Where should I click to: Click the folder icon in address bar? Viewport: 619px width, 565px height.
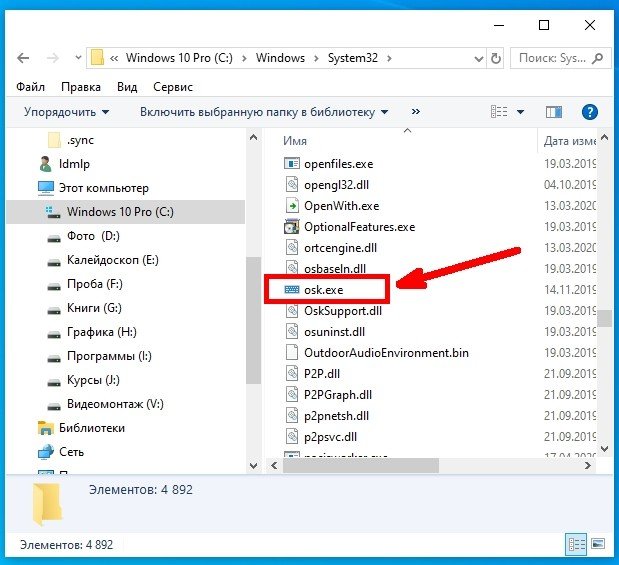click(x=97, y=58)
